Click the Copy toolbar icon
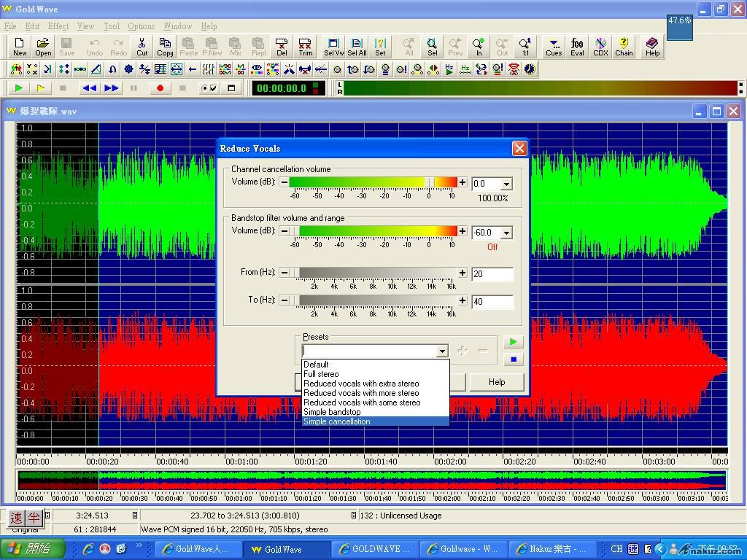The width and height of the screenshot is (747, 560). tap(165, 47)
